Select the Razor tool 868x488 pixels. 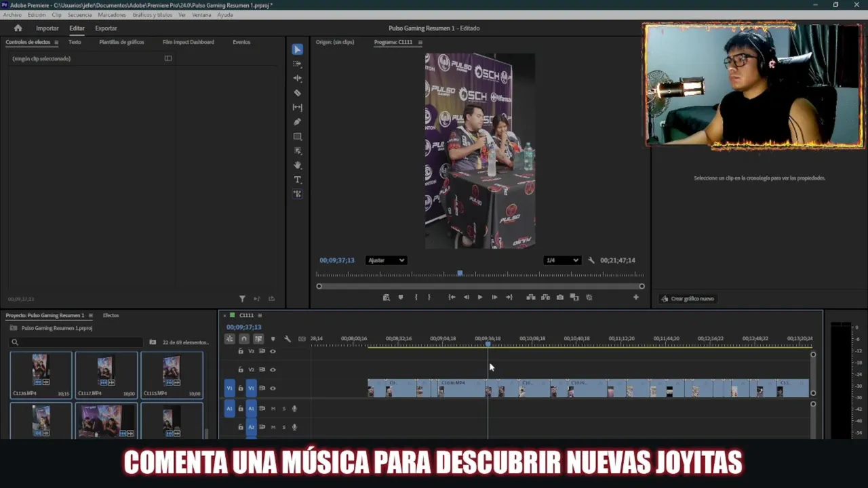pos(297,93)
